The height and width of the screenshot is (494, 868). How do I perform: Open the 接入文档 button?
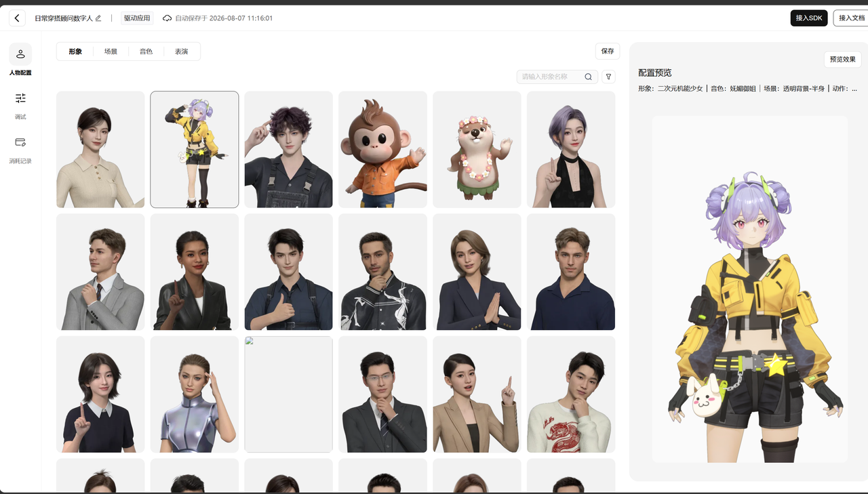pos(851,18)
